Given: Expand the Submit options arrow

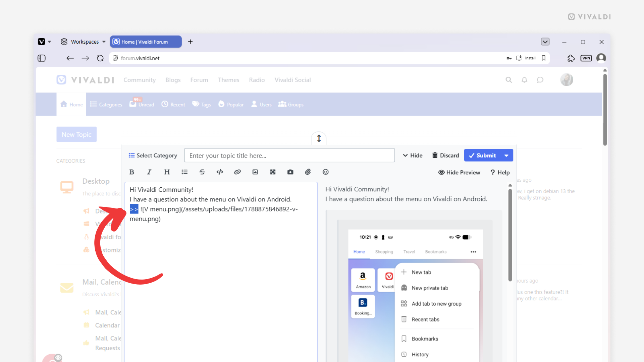Looking at the screenshot, I should click(x=506, y=155).
